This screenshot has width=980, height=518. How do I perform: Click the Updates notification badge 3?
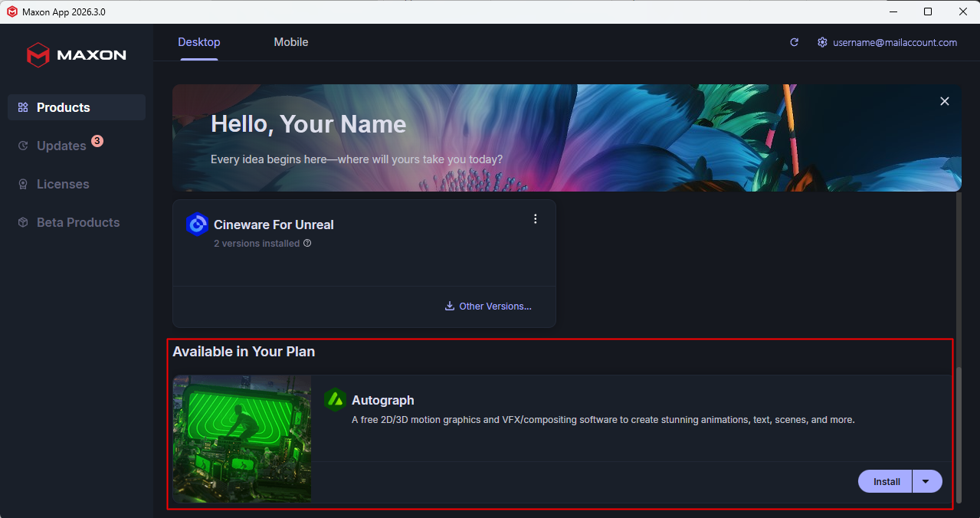coord(97,141)
